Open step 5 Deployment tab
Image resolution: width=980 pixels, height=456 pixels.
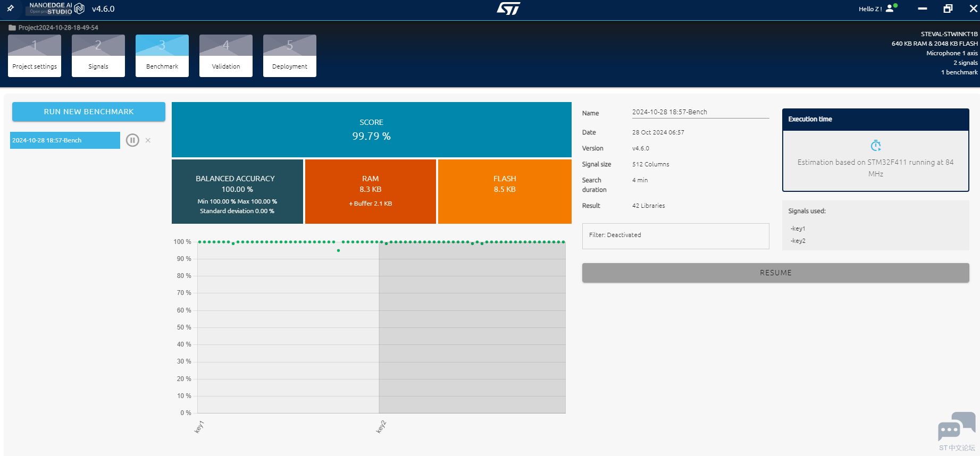(x=290, y=56)
